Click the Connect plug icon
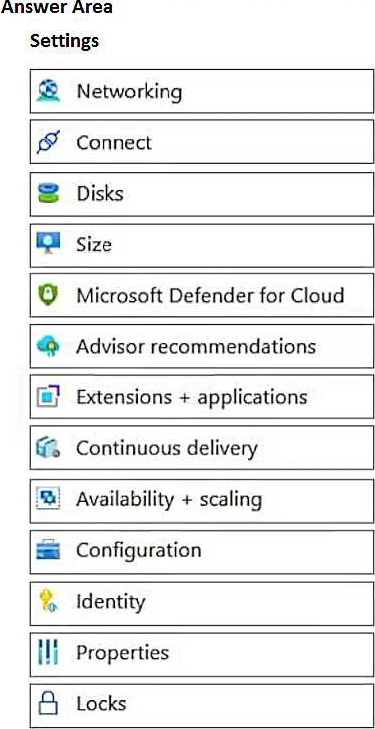Viewport: 375px width, 729px height. point(49,142)
